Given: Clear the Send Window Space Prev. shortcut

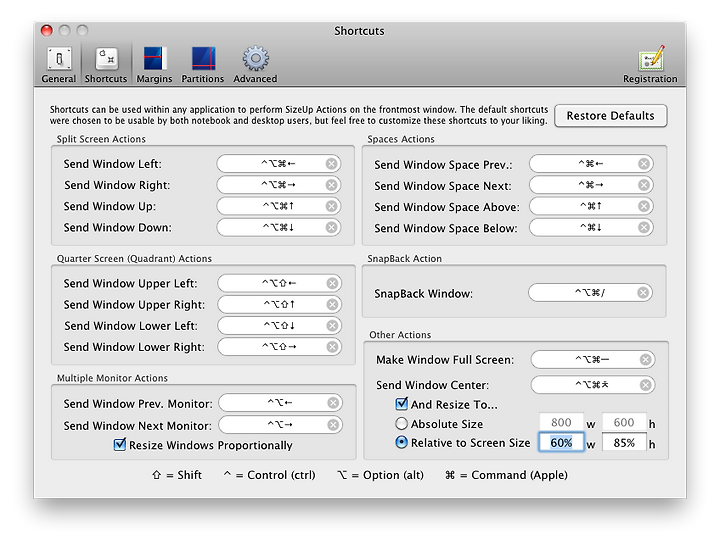Looking at the screenshot, I should pos(644,164).
